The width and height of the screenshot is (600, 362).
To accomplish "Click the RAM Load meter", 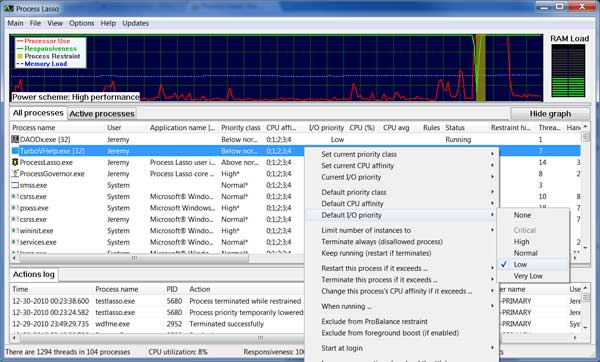I will [569, 71].
